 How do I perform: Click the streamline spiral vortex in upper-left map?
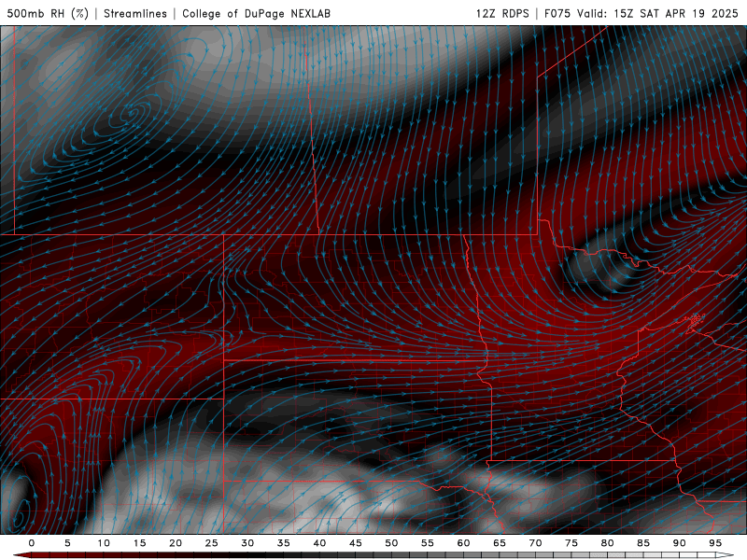pyautogui.click(x=133, y=114)
